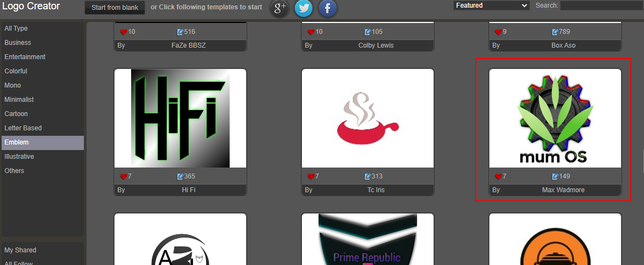Viewport: 644px width, 265px height.
Task: Like the Colby Lewis logo heart icon
Action: click(311, 32)
